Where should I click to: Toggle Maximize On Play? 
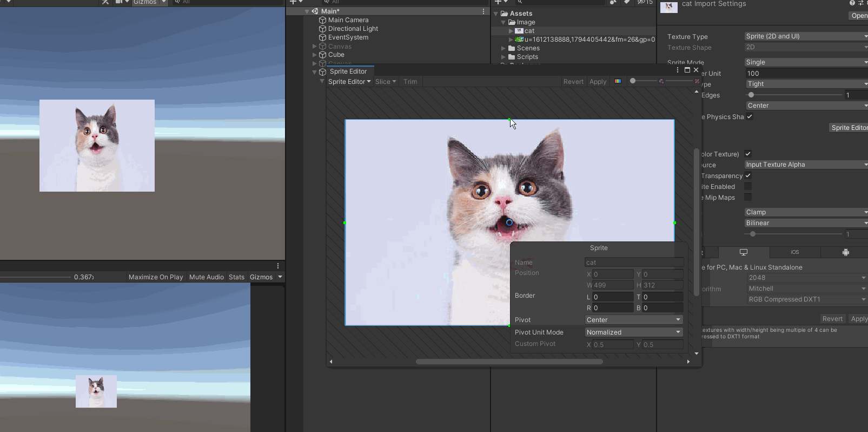click(156, 277)
